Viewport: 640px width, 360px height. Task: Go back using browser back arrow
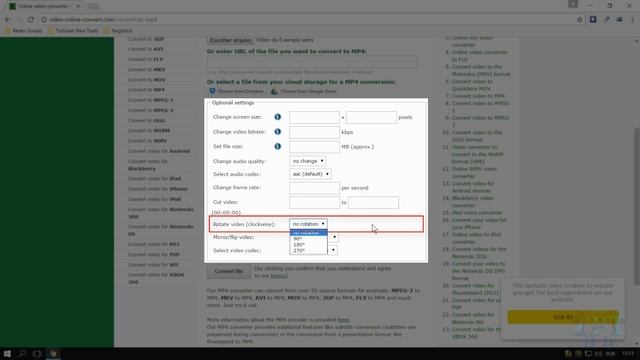(x=8, y=19)
